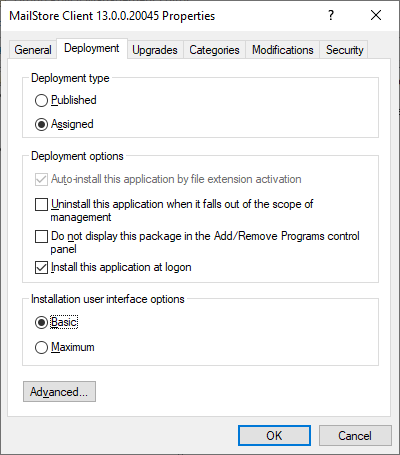Click the Deployment tab

pos(92,49)
